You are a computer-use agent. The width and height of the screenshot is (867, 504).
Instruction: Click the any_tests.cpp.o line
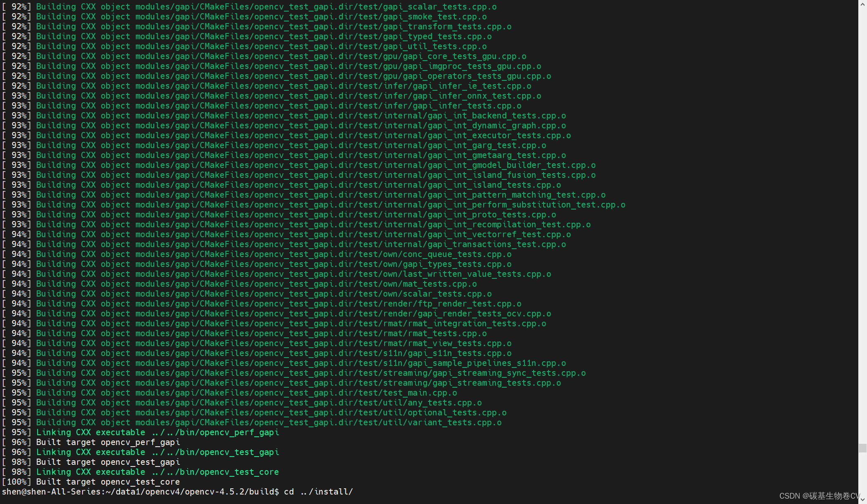[242, 403]
